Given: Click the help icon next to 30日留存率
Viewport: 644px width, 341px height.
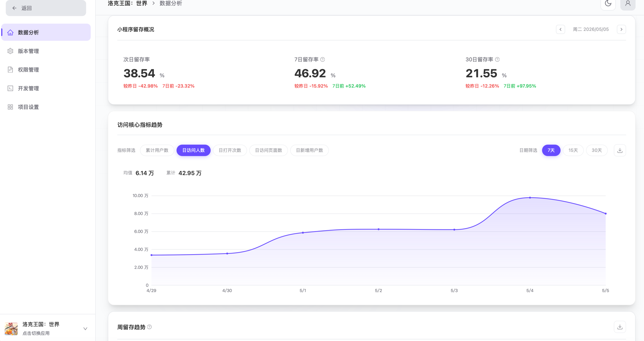Looking at the screenshot, I should [x=497, y=60].
